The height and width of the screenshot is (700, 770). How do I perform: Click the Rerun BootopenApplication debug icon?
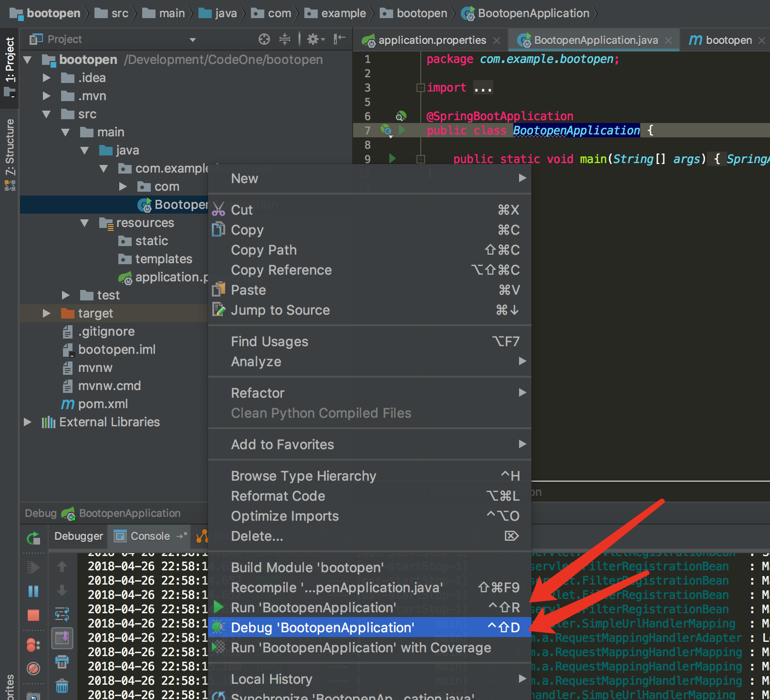coord(33,538)
